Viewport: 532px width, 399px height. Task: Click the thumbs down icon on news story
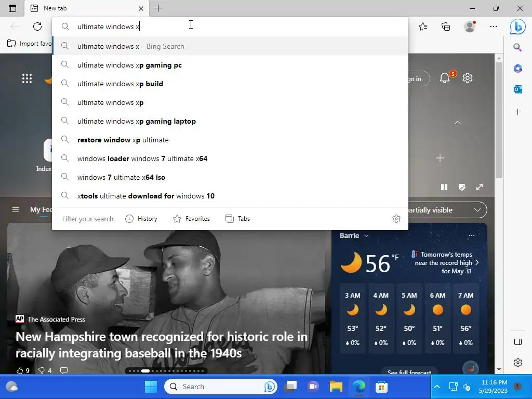[42, 370]
